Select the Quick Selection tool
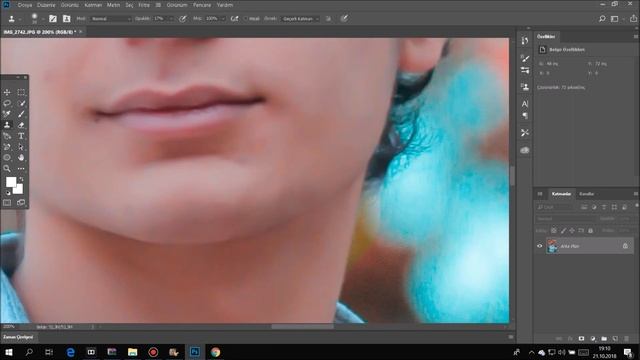 tap(21, 103)
